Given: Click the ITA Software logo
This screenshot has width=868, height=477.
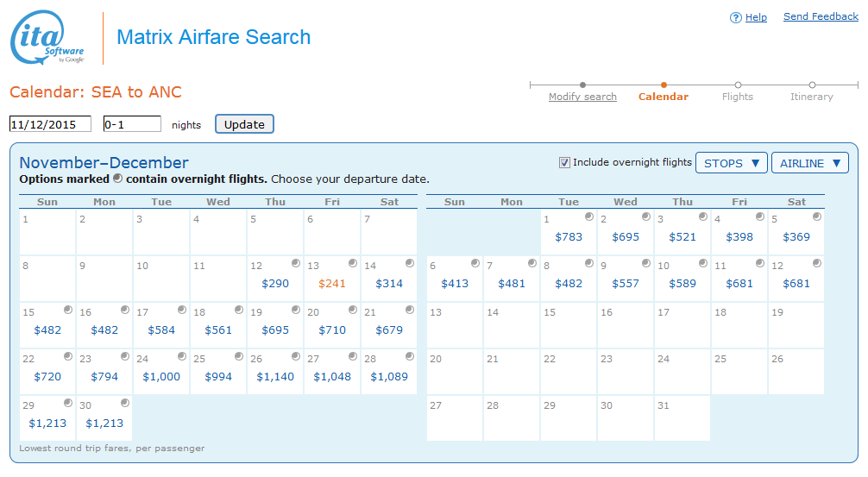Looking at the screenshot, I should pyautogui.click(x=47, y=39).
